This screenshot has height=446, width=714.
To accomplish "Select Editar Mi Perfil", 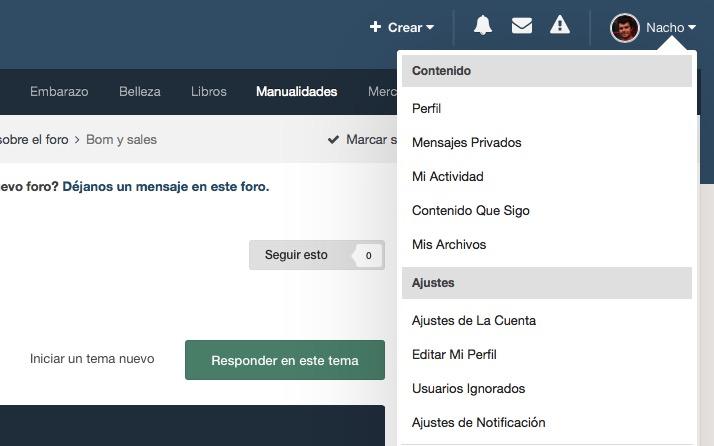I will (x=546, y=354).
